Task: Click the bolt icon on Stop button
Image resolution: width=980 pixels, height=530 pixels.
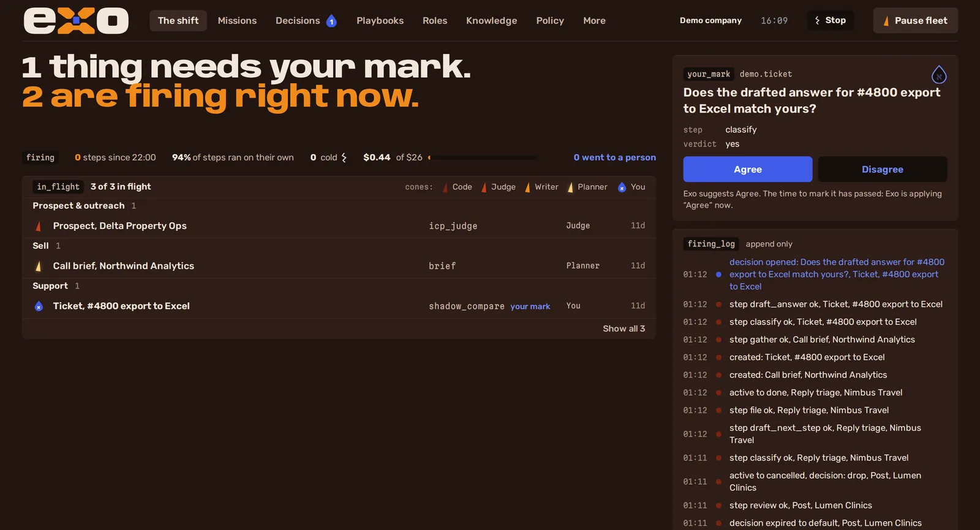Action: [817, 21]
